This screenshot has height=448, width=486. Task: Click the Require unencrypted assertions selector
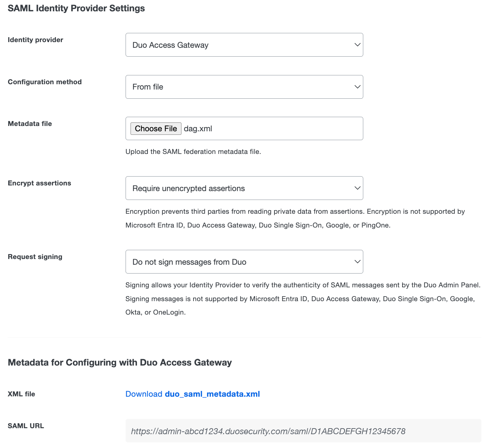188,188
